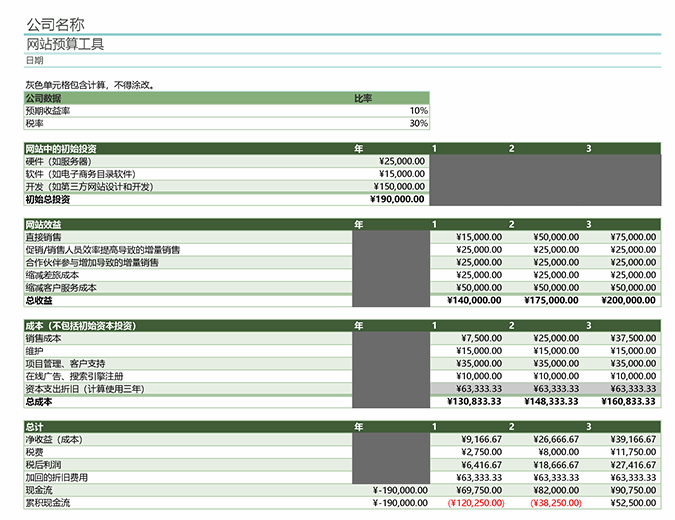Select 直接销售 year 1 value ¥15,000.00
This screenshot has width=675, height=520.
[479, 237]
